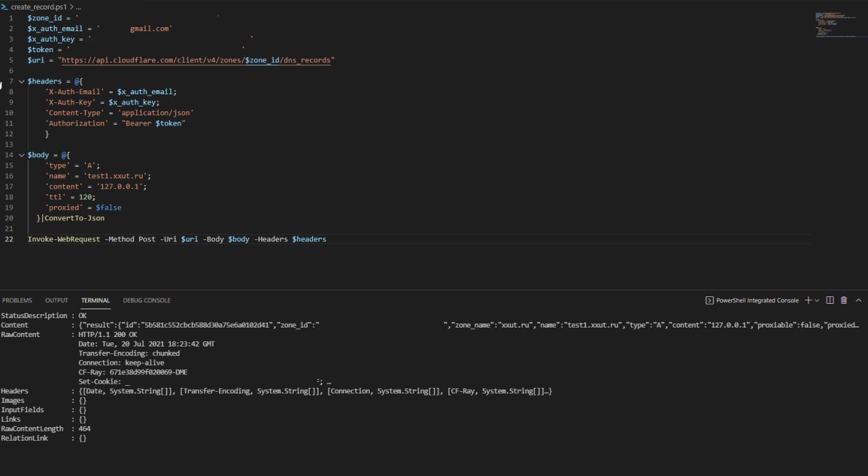Image resolution: width=868 pixels, height=476 pixels.
Task: Switch to the OUTPUT tab
Action: [56, 300]
